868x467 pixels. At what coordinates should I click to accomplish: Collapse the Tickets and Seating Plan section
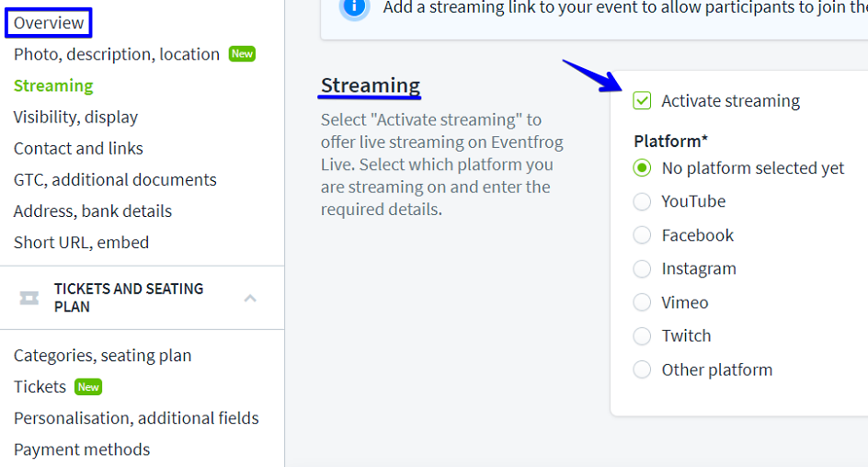(250, 298)
